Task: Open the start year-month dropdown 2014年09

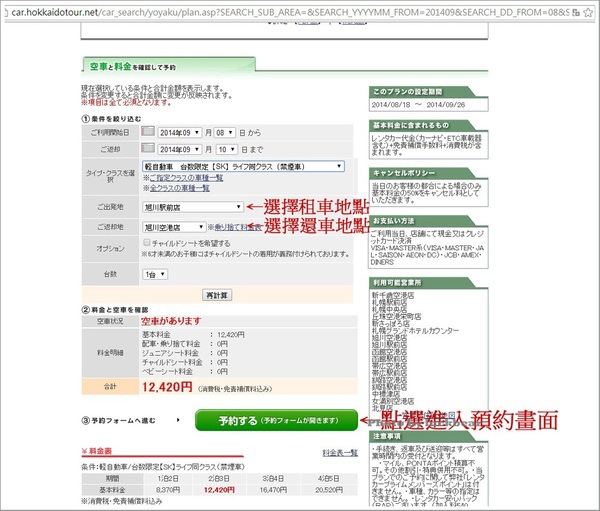Action: [179, 132]
